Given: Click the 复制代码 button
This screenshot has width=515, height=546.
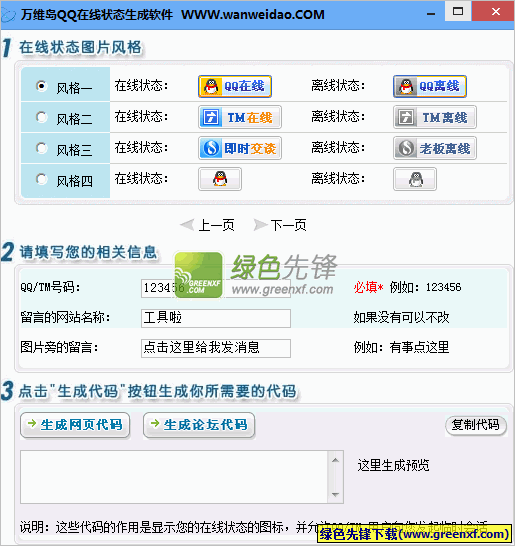Looking at the screenshot, I should pyautogui.click(x=476, y=425).
